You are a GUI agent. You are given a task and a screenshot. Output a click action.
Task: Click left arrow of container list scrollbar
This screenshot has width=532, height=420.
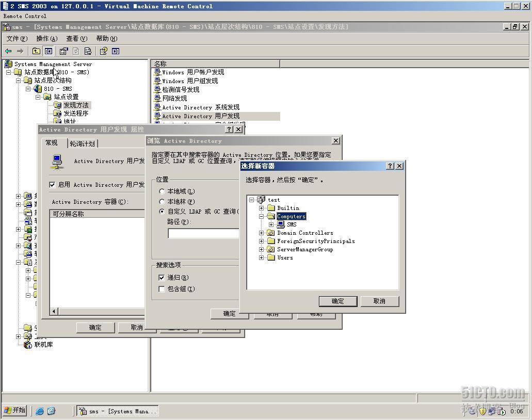click(x=54, y=311)
